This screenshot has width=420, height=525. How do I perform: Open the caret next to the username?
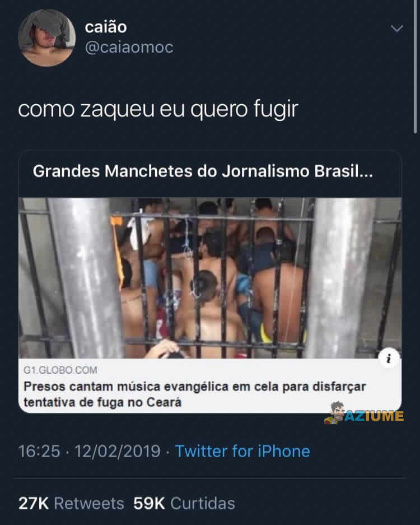click(397, 27)
